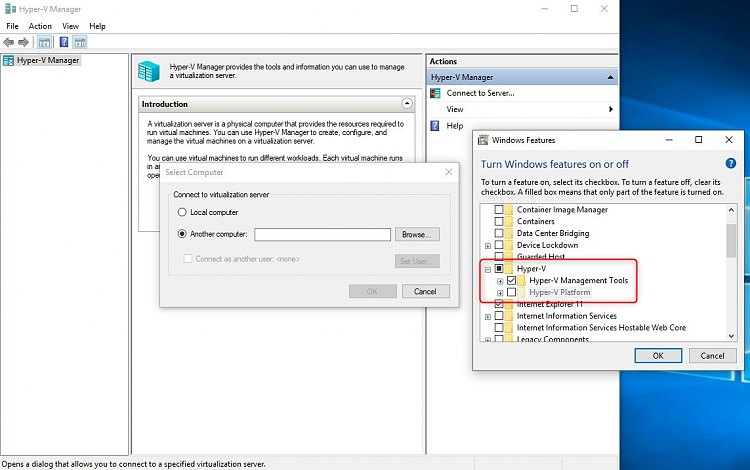Image resolution: width=750 pixels, height=470 pixels.
Task: Click the Hyper-V folder icon in features list
Action: tap(508, 269)
